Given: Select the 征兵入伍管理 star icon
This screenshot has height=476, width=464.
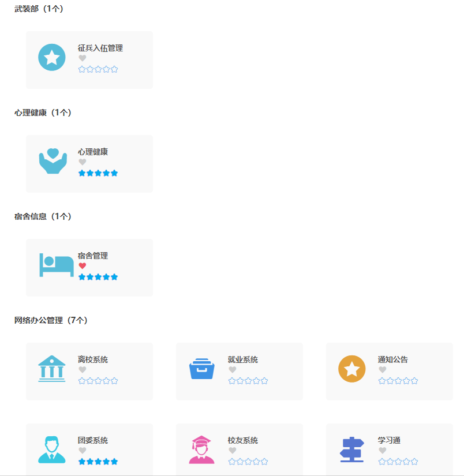Looking at the screenshot, I should (x=52, y=58).
